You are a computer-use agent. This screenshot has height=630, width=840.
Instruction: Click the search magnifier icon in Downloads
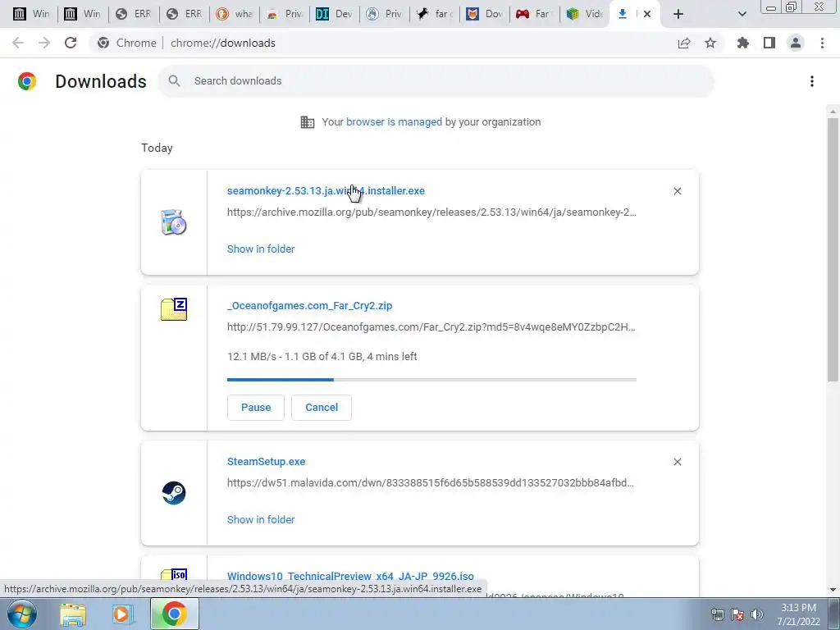click(x=174, y=81)
